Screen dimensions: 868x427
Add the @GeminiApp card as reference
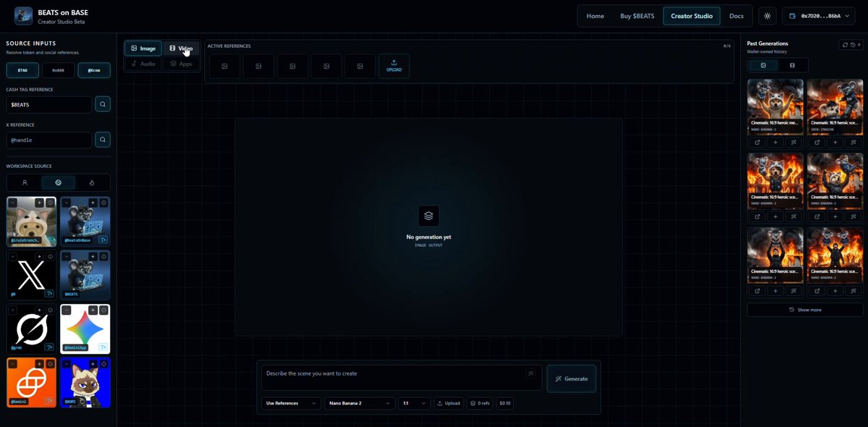click(x=93, y=310)
